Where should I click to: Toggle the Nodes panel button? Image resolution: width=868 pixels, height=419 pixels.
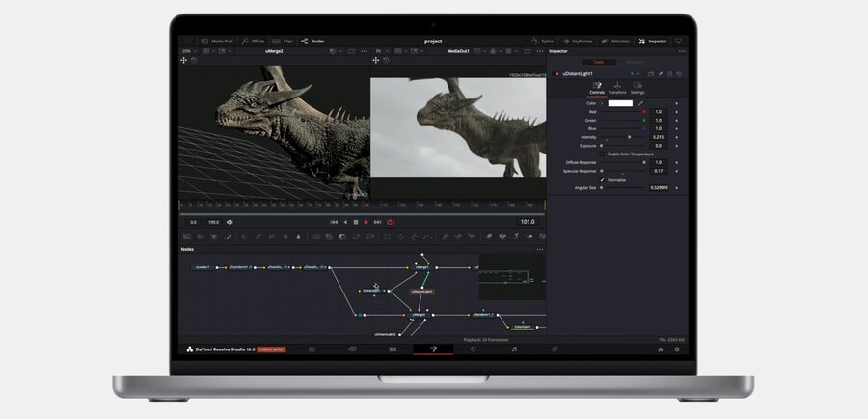312,41
